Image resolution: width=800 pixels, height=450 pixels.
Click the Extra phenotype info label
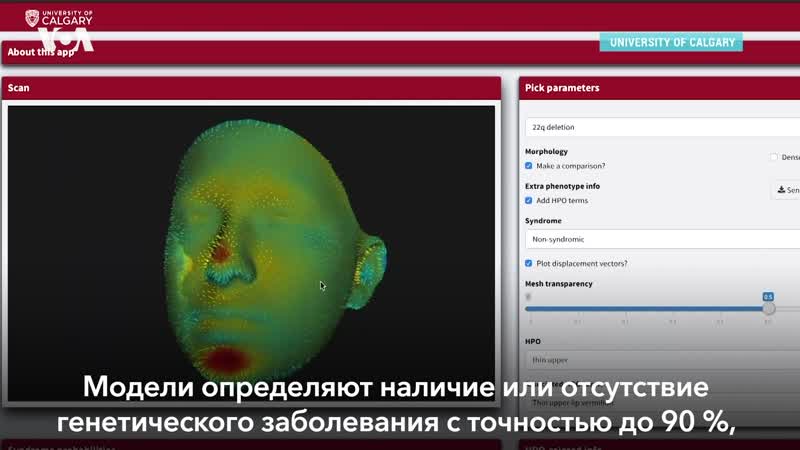pyautogui.click(x=562, y=186)
